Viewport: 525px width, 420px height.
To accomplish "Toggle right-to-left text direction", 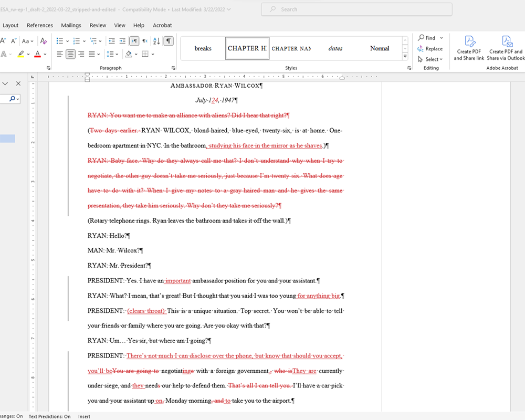I will tap(145, 41).
